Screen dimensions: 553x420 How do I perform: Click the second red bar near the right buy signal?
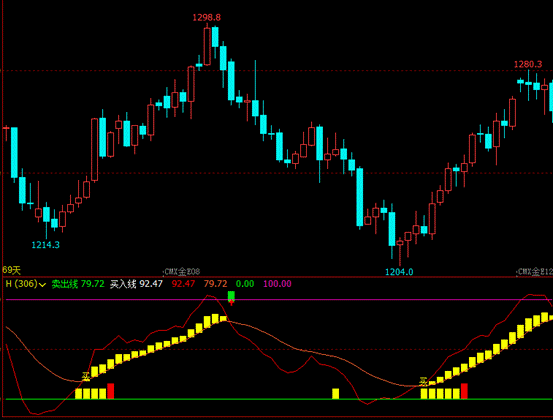(x=464, y=391)
